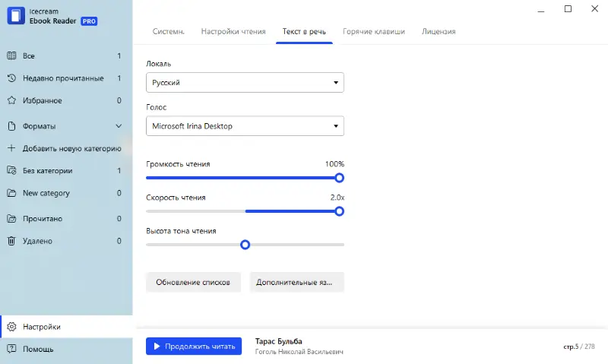This screenshot has height=364, width=608.
Task: Click Добавить новую категорию
Action: tap(66, 148)
